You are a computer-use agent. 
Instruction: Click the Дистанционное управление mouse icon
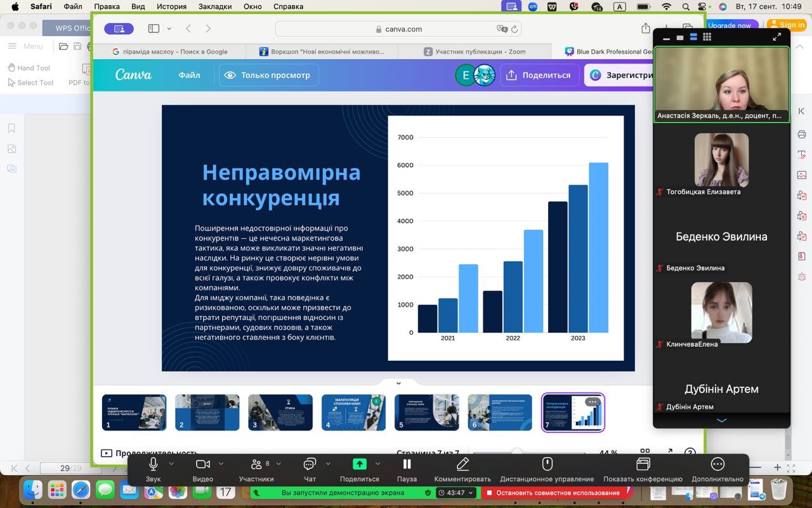[x=547, y=464]
